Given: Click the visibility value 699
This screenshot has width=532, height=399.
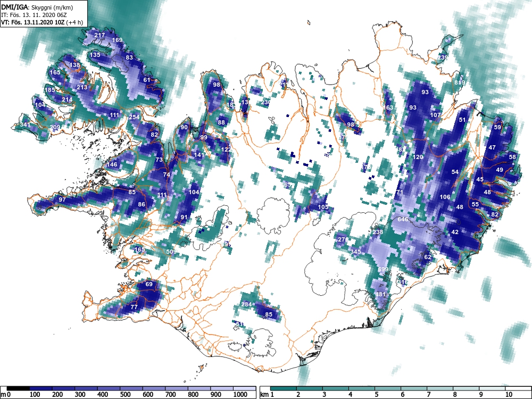Looking at the screenshot, I should tap(383, 269).
